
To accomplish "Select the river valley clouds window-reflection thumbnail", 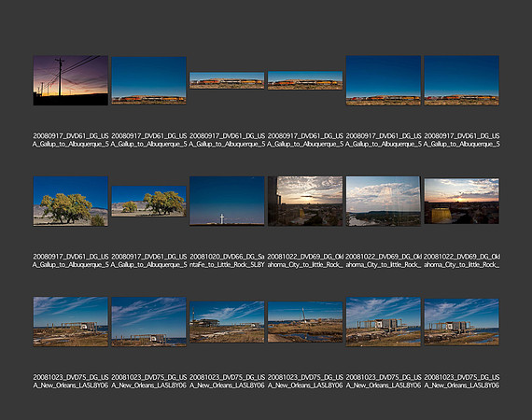I will point(384,201).
